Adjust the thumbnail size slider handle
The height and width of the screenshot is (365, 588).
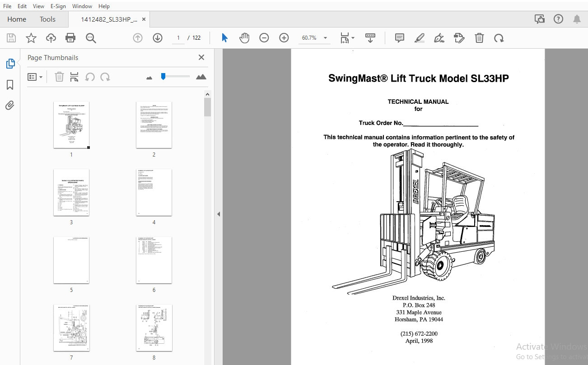pyautogui.click(x=163, y=77)
